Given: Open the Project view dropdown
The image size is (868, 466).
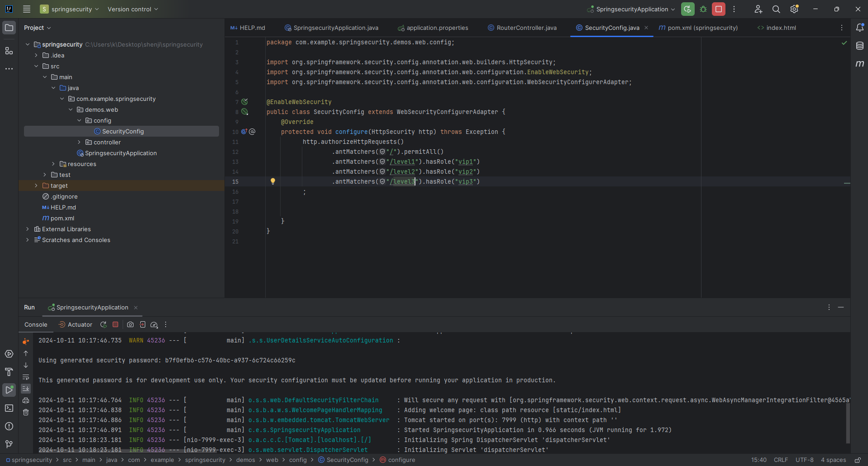Looking at the screenshot, I should (37, 28).
